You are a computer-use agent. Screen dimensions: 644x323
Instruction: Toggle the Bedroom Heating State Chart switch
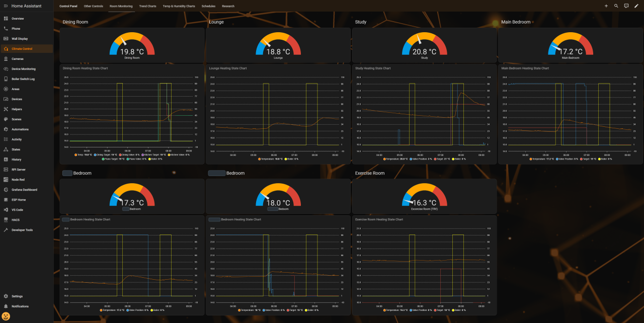coord(66,219)
